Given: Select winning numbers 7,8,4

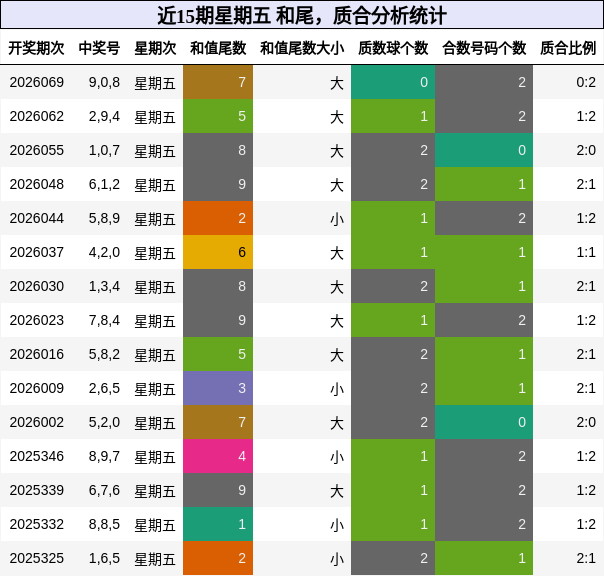Looking at the screenshot, I should click(104, 320).
